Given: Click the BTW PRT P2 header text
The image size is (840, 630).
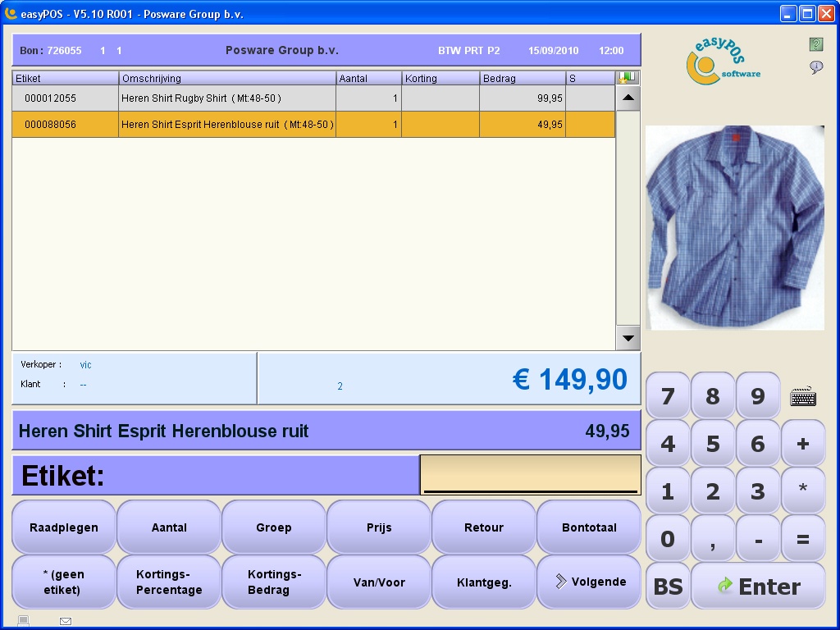Looking at the screenshot, I should (x=468, y=50).
